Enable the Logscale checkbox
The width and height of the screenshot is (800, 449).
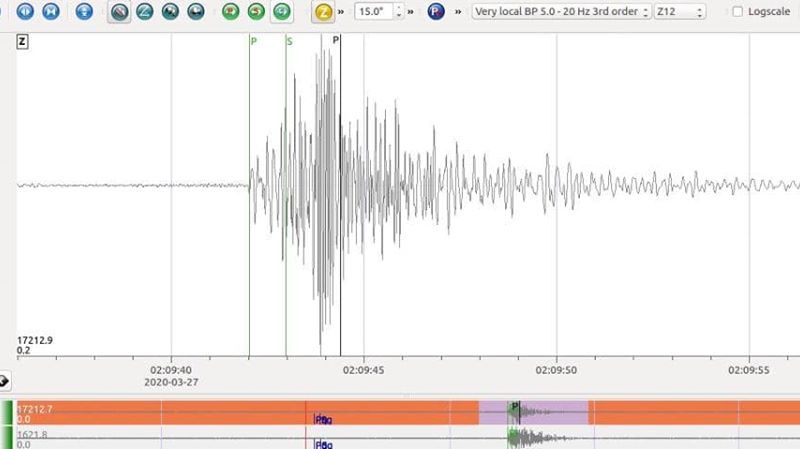click(x=738, y=12)
